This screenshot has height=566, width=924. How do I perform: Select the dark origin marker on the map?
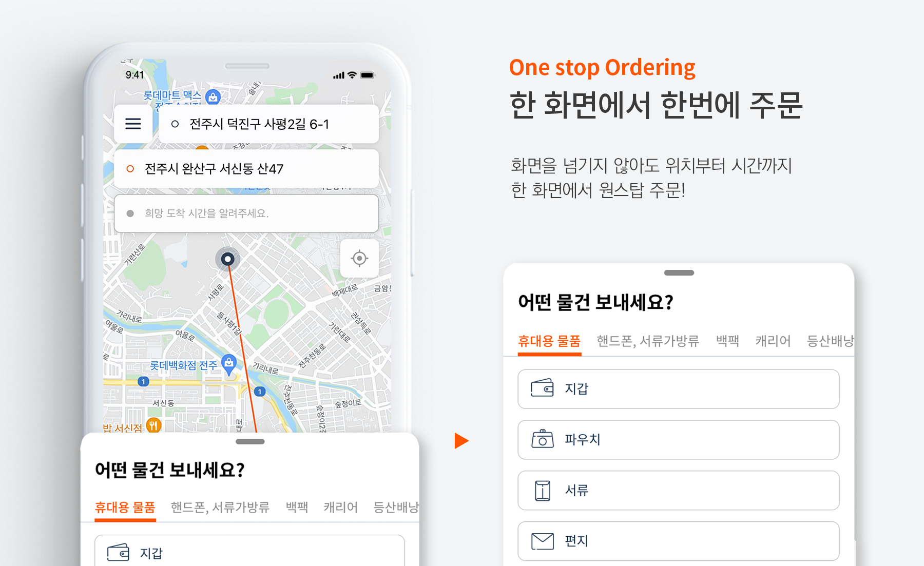227,259
